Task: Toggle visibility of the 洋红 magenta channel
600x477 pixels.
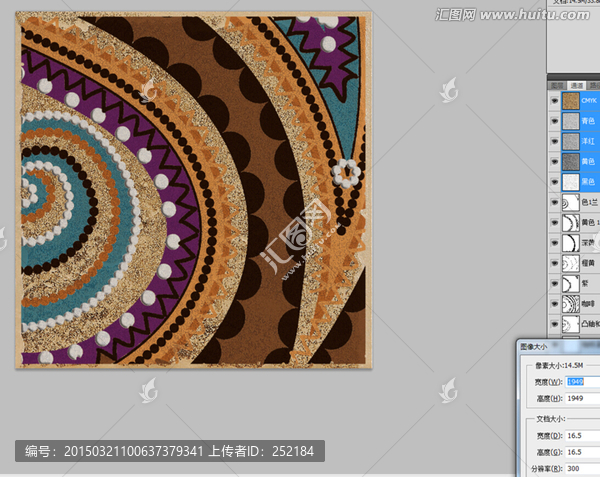Action: 554,141
